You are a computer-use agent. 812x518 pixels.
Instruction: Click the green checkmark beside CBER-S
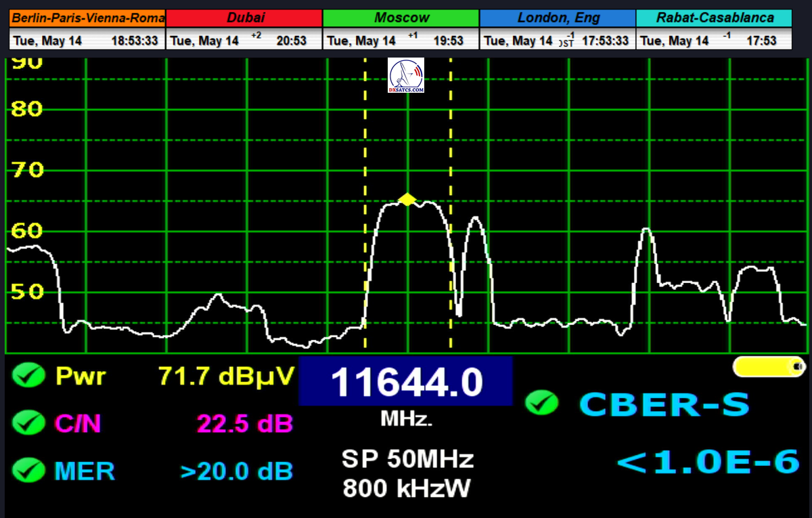(x=541, y=404)
